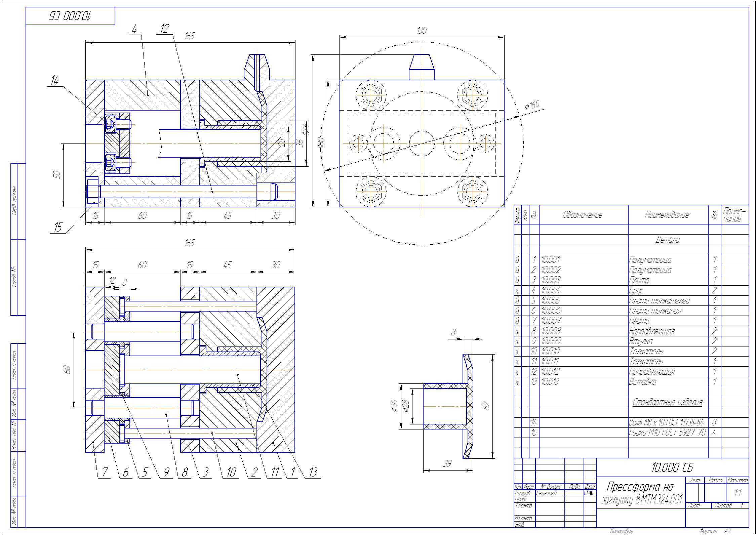This screenshot has width=756, height=535.
Task: Select the title text "Прессформа на"
Action: [x=640, y=487]
